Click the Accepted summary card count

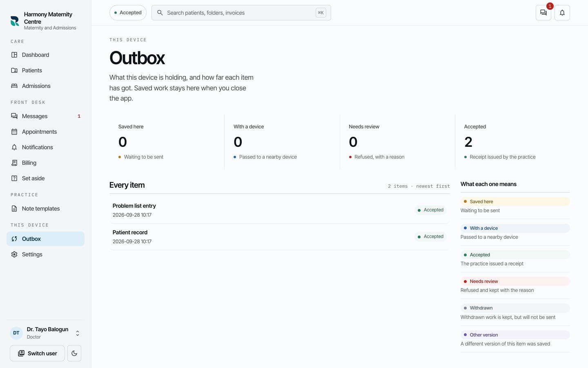(x=468, y=142)
